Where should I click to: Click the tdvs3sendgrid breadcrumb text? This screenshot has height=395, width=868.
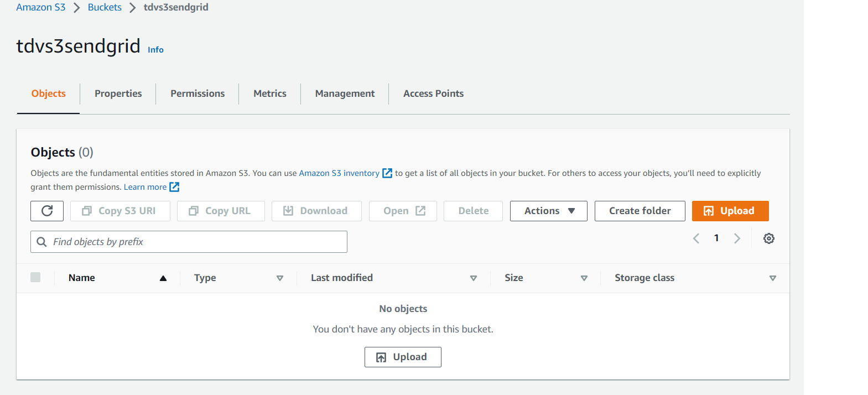point(176,7)
